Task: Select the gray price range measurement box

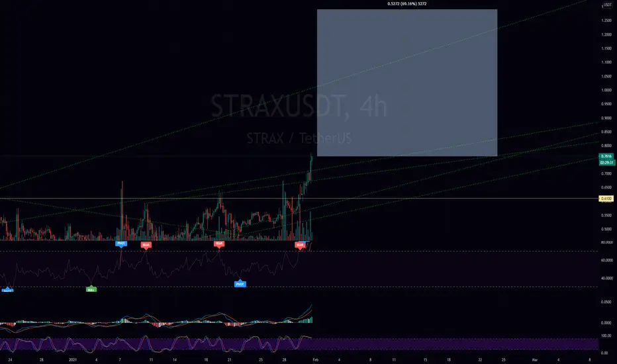Action: 407,83
